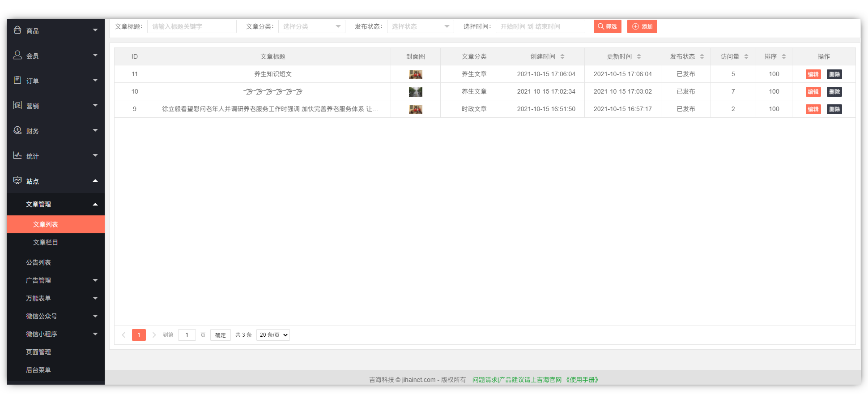This screenshot has height=403, width=868.
Task: Delete article with ID 10
Action: 834,92
